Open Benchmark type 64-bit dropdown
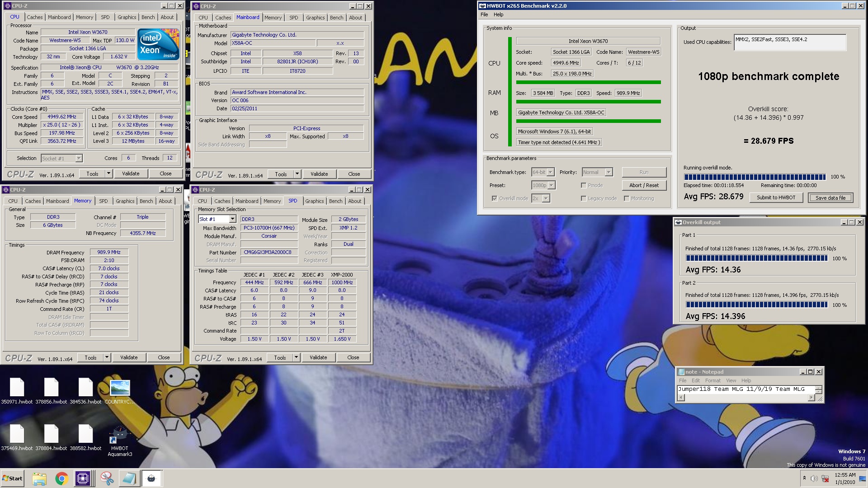Screen dimensions: 868x488 551,172
